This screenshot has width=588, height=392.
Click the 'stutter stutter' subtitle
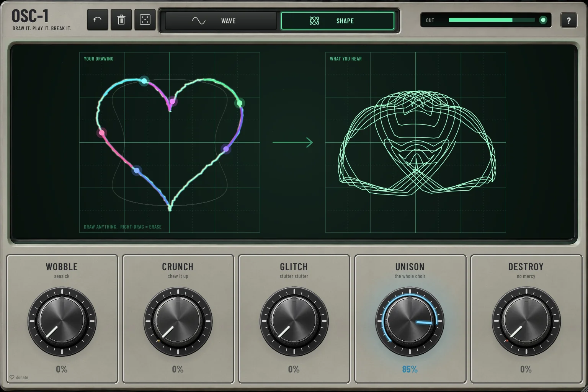pos(294,276)
